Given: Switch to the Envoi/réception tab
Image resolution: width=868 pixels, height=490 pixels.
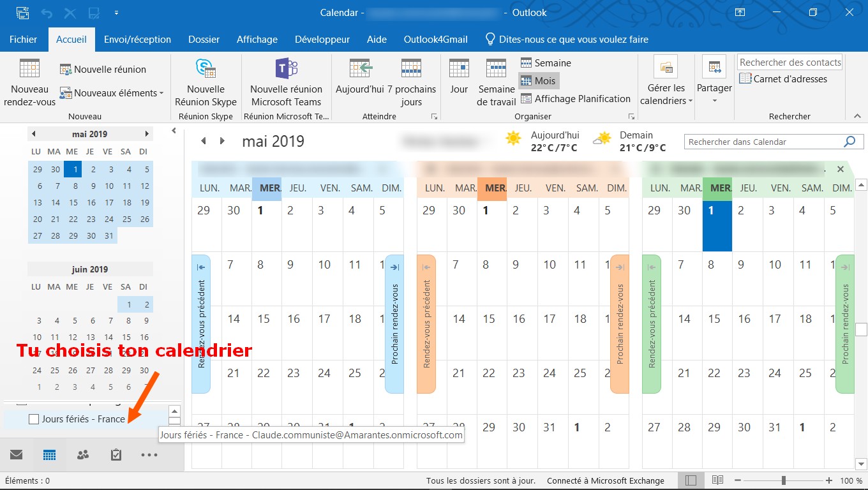Looking at the screenshot, I should pyautogui.click(x=138, y=39).
